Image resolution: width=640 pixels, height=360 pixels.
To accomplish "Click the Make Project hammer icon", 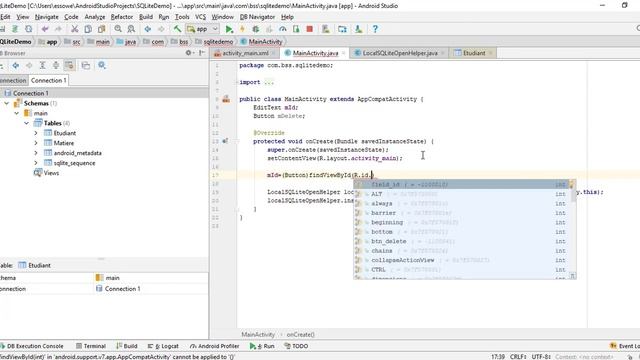I will pyautogui.click(x=177, y=29).
